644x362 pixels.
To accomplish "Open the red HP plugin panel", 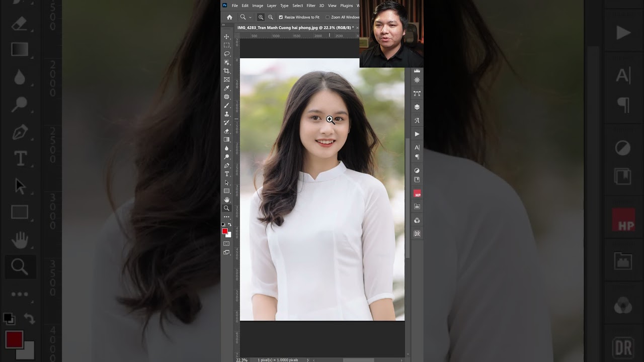I will (x=417, y=194).
